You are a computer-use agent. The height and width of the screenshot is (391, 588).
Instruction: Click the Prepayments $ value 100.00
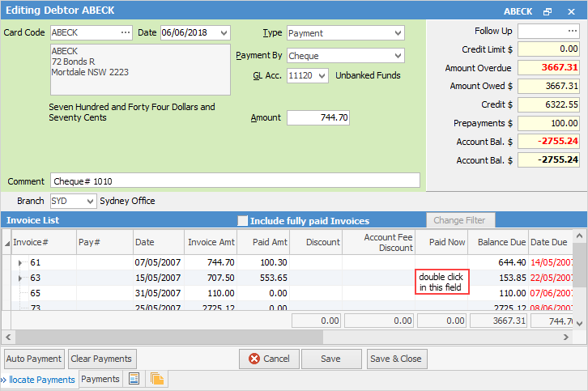pos(548,123)
